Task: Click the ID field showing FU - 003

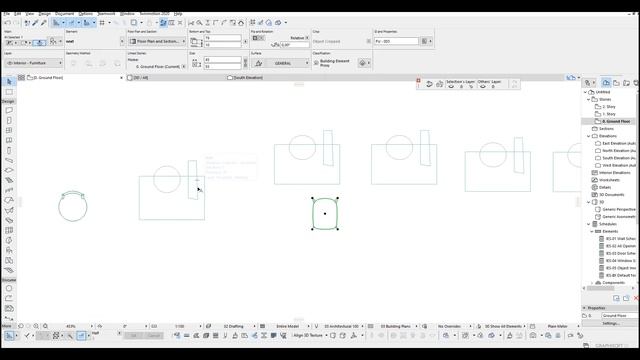Action: click(x=396, y=41)
